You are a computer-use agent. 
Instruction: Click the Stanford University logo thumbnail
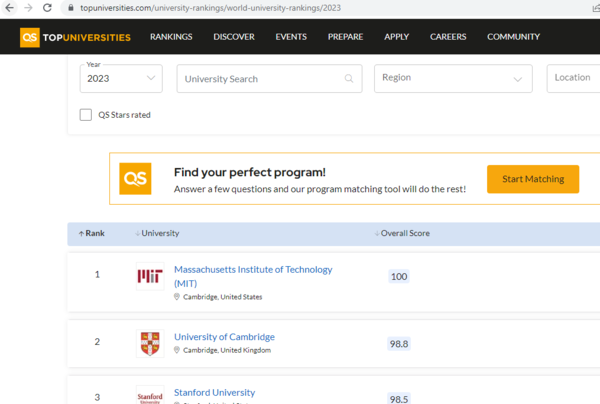coord(150,395)
